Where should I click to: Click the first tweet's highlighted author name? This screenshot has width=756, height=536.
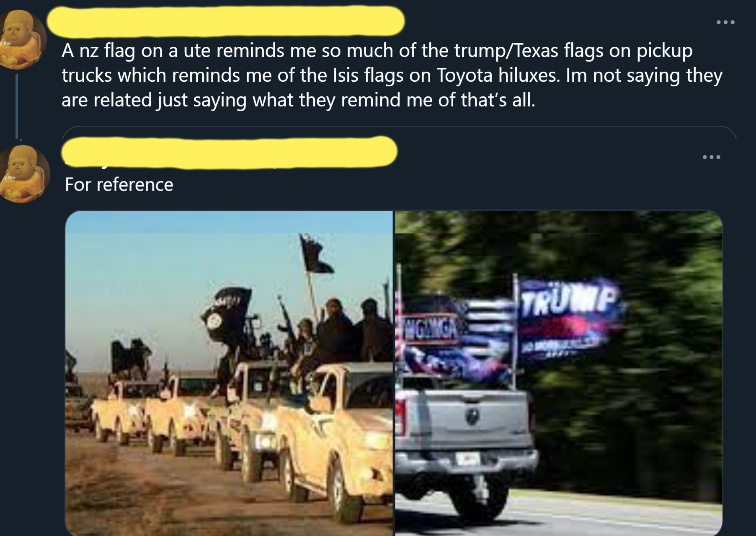226,21
